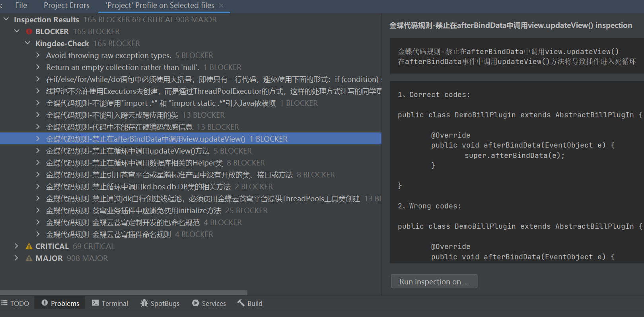644x317 pixels.
Task: Open the SpotBugs tool window
Action: (x=160, y=303)
